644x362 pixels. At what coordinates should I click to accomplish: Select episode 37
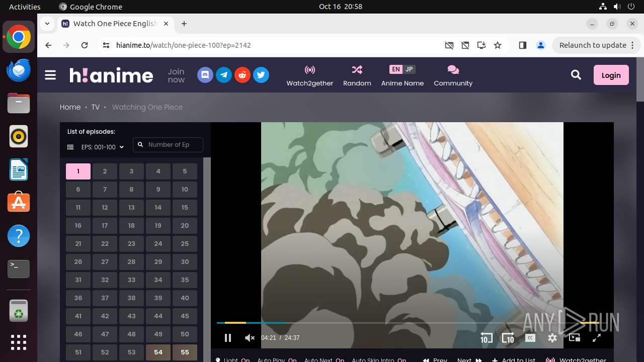coord(105,298)
